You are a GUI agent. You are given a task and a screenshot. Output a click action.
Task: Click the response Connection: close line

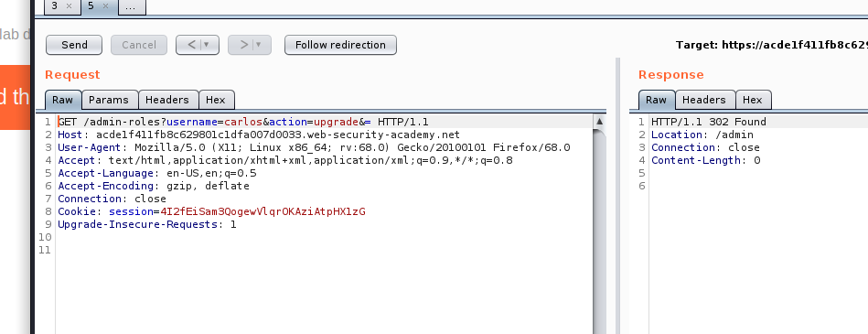705,147
